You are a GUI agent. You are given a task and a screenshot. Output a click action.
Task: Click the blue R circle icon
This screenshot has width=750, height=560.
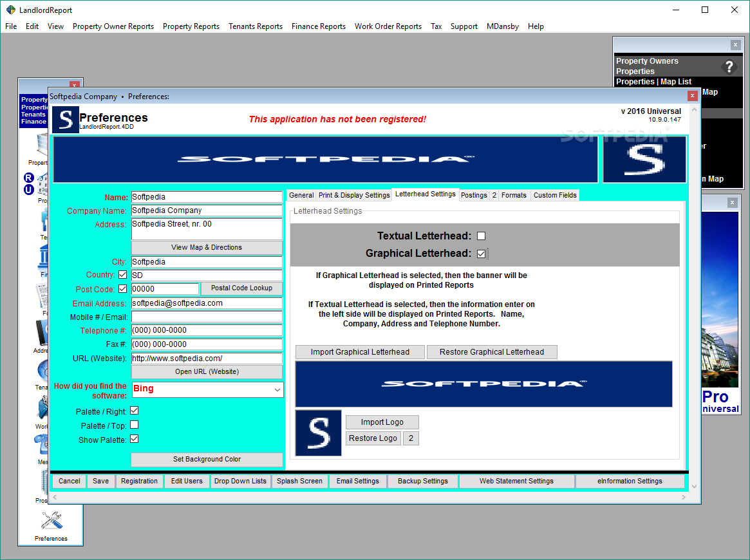tap(29, 178)
